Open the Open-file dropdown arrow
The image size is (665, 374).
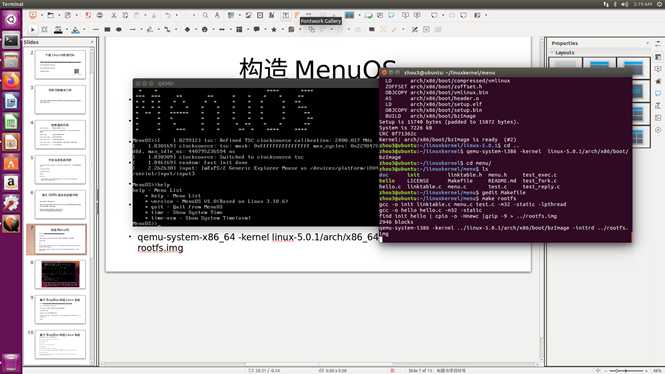click(59, 15)
